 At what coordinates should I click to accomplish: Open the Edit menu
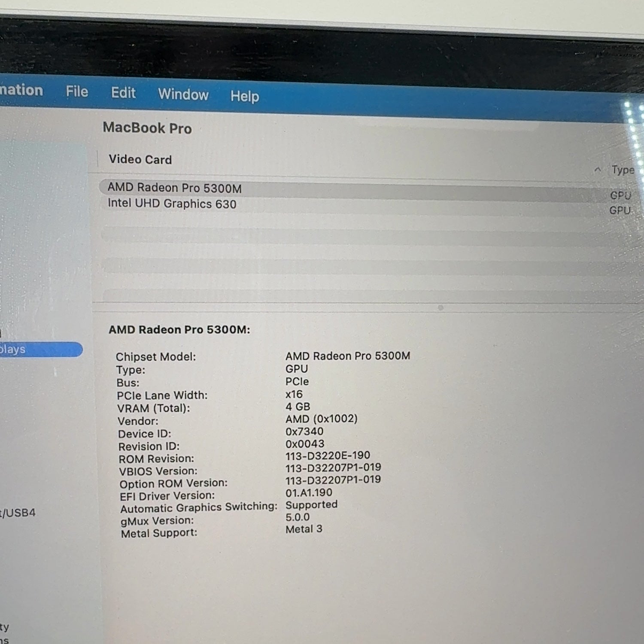[x=123, y=93]
